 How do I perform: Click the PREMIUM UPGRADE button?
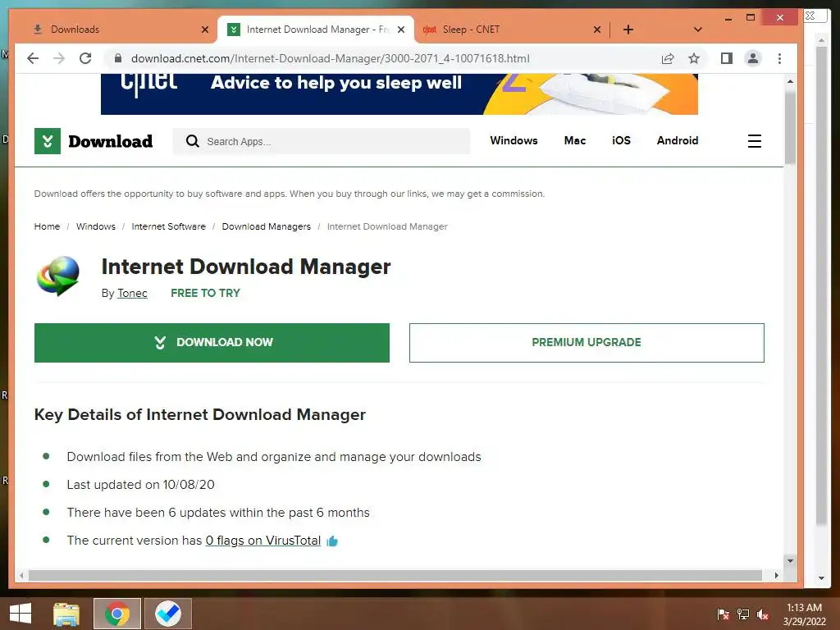coord(587,343)
